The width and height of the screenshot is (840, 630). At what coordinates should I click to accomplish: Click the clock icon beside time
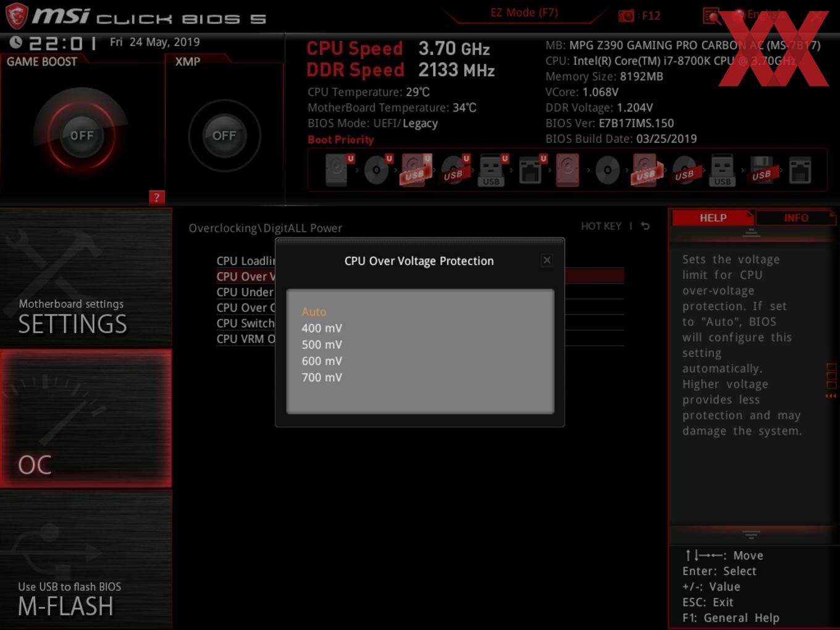(16, 42)
